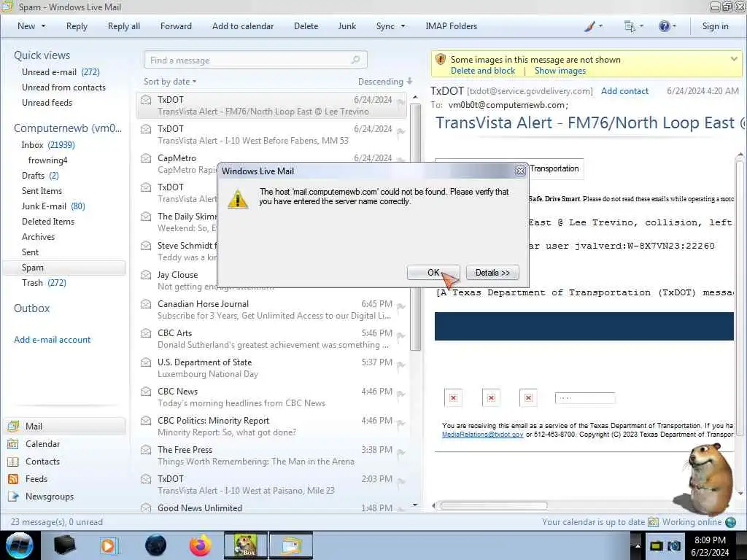
Task: Click calendar status icon in status bar
Action: click(653, 522)
